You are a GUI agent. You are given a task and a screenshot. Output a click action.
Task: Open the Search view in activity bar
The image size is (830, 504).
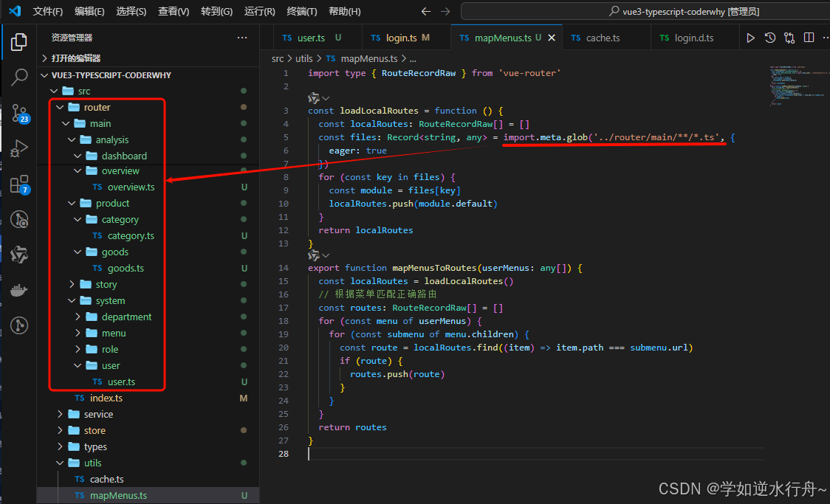[x=19, y=77]
